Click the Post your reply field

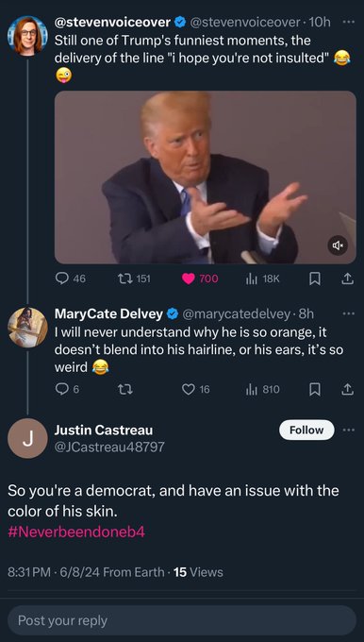(182, 620)
